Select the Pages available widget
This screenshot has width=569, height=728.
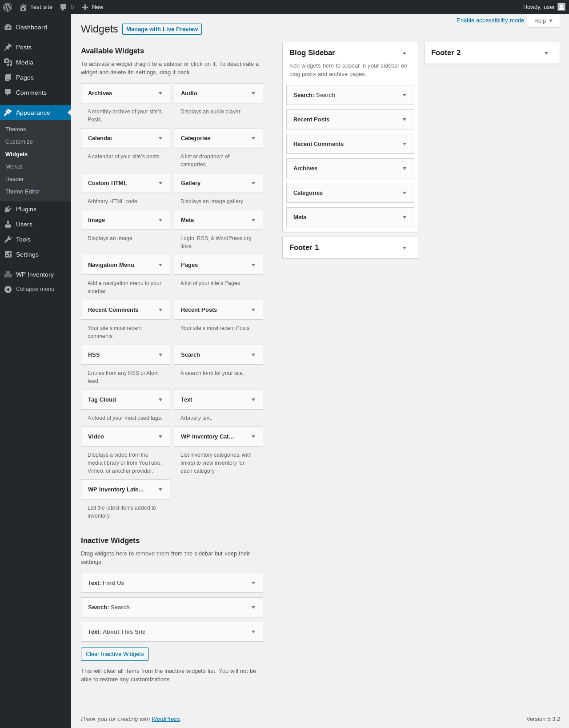click(x=218, y=265)
